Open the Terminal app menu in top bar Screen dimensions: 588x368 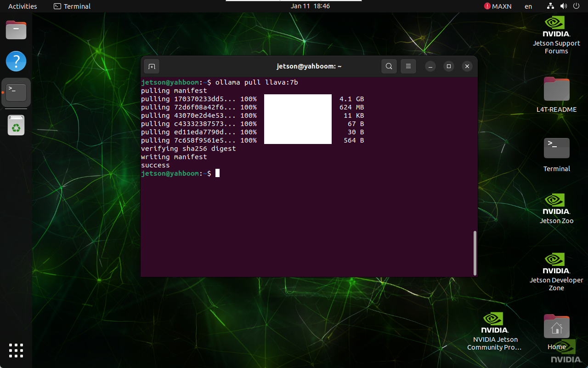pyautogui.click(x=72, y=6)
